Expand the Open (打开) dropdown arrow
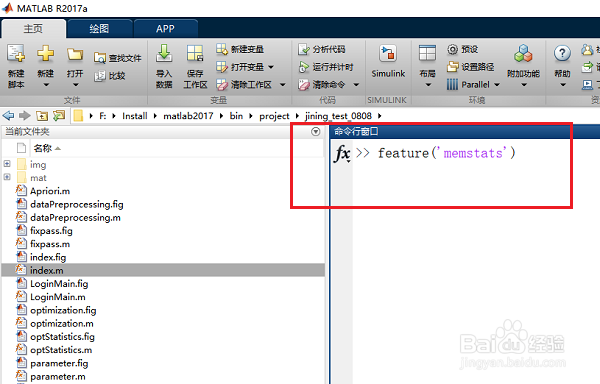The image size is (600, 384). (x=75, y=85)
